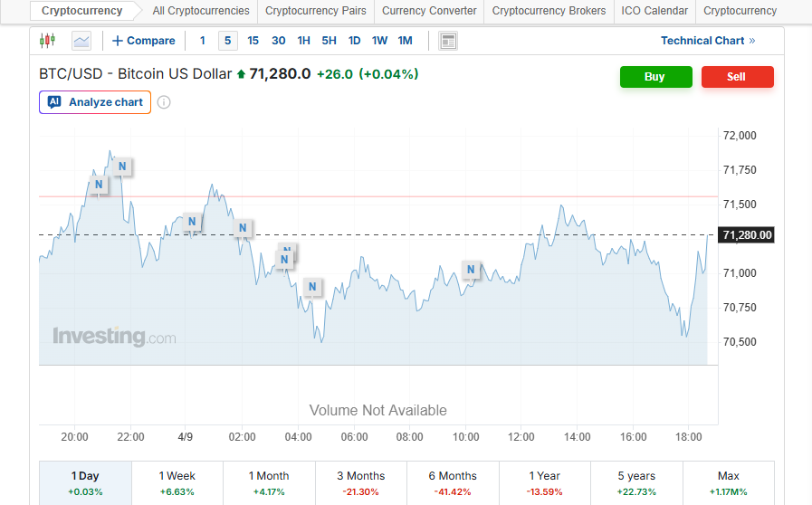
Task: Select the candlestick chart type icon
Action: (x=48, y=41)
